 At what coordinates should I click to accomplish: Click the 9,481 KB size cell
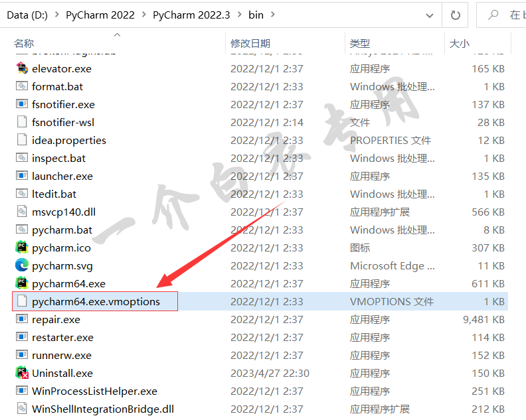[x=483, y=320]
